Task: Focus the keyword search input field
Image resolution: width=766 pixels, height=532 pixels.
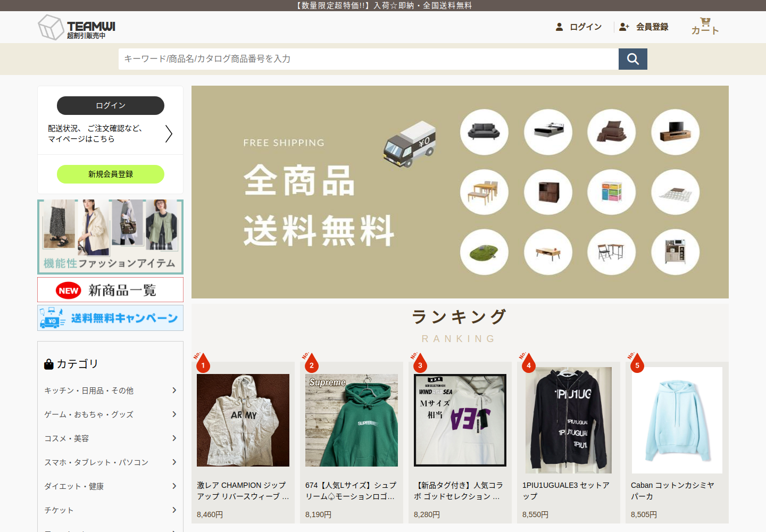Action: 369,59
